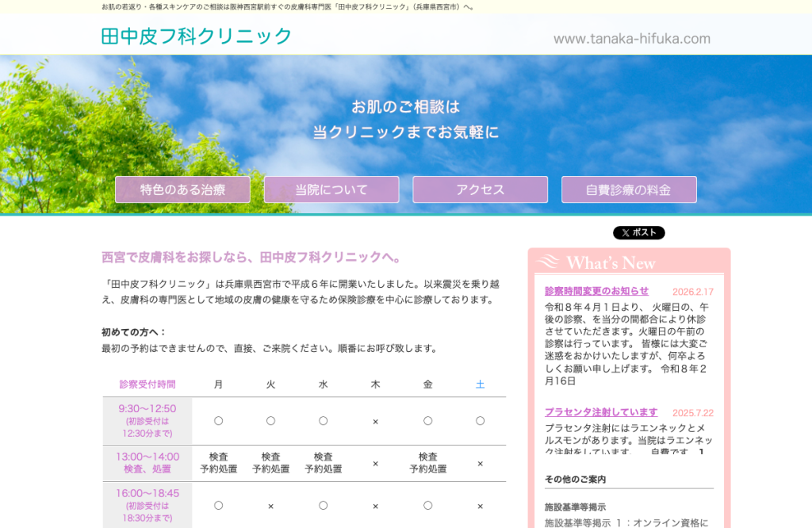Open the 当院について menu button

(331, 189)
